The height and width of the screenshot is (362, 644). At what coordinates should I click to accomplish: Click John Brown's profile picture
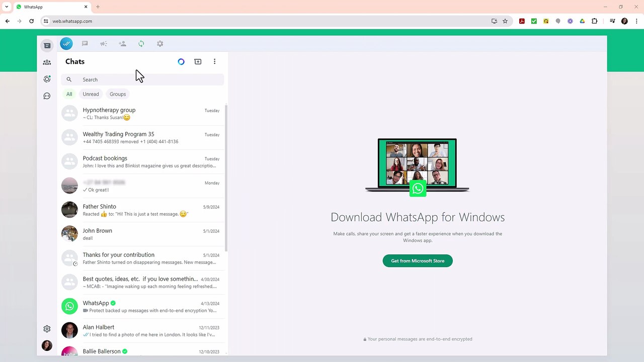[69, 234]
